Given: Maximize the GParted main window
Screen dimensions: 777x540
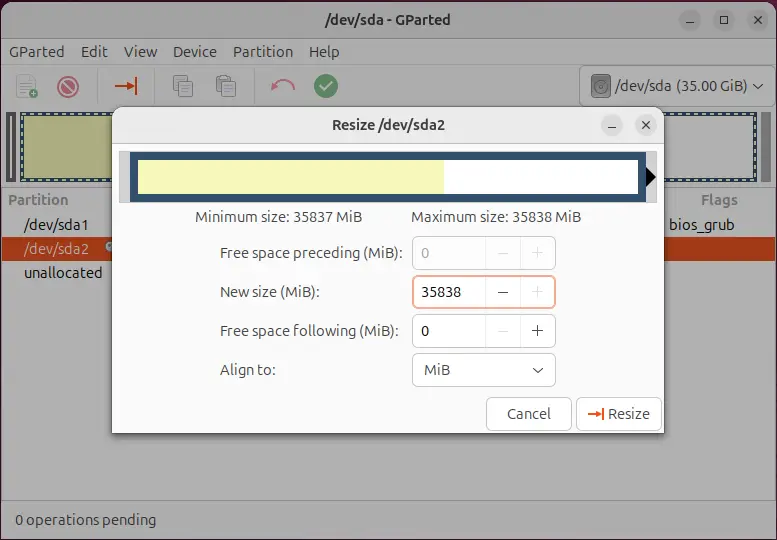Looking at the screenshot, I should (724, 20).
